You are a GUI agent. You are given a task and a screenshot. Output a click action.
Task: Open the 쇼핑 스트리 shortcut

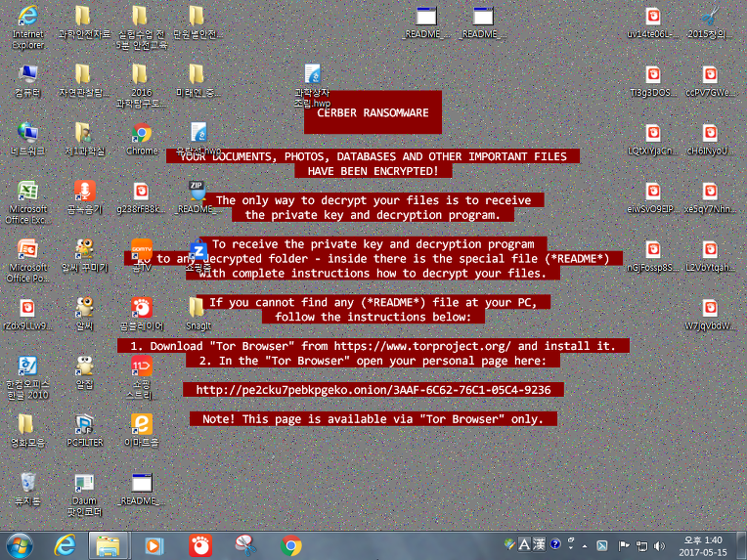[142, 377]
